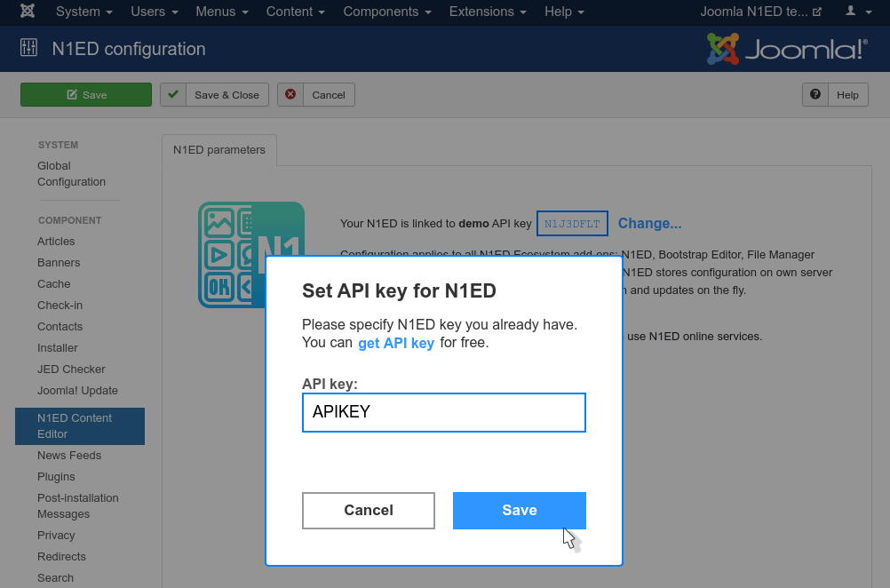Visit the Joomla N1ED site link
890x588 pixels.
[x=760, y=12]
